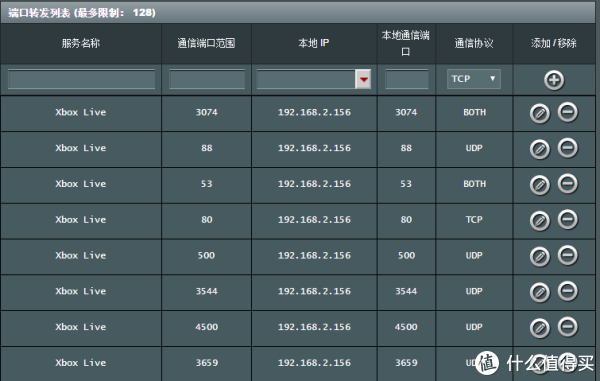This screenshot has width=600, height=381.
Task: Select Xbox Live name in 80 row
Action: click(81, 220)
